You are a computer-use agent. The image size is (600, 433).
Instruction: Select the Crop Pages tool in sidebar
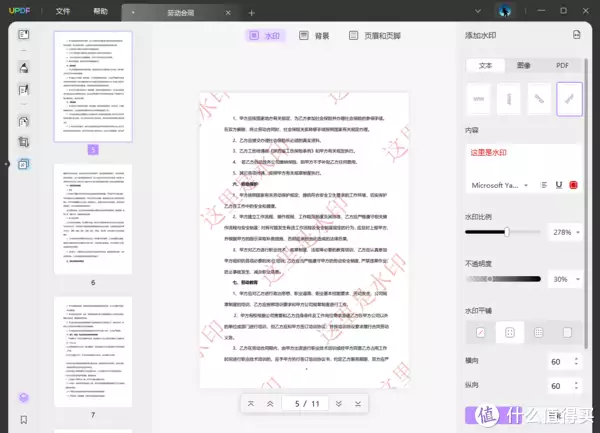tap(24, 142)
